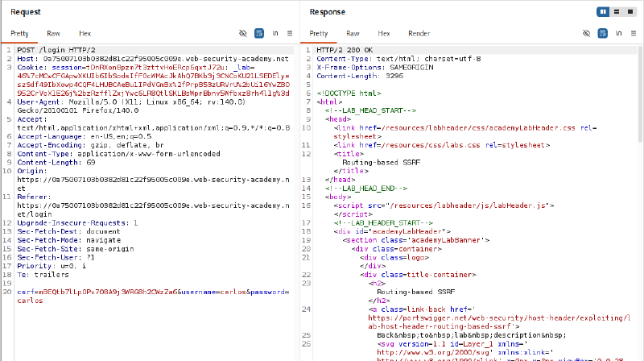This screenshot has height=361, width=644.
Task: Click the Accept-Encoding header line
Action: 90,145
